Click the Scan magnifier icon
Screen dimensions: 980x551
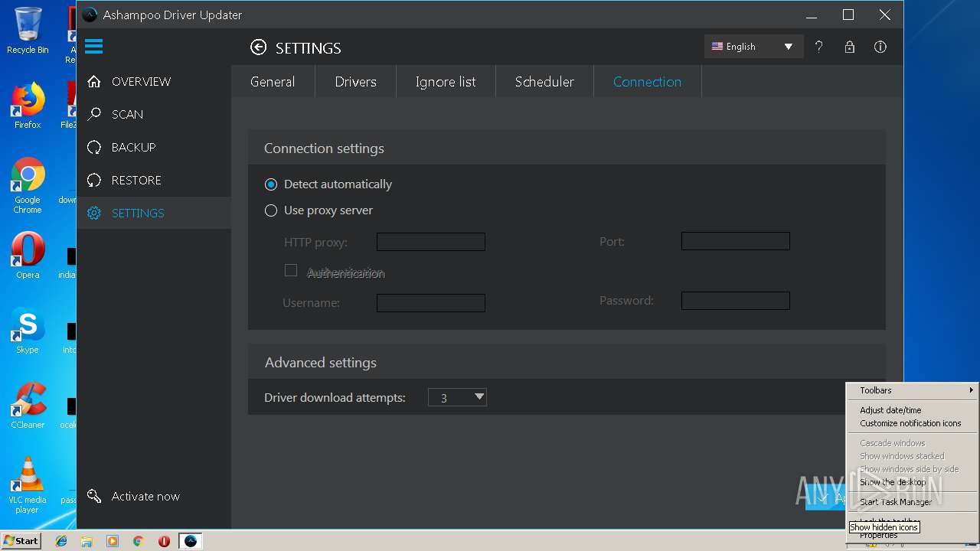(x=94, y=114)
